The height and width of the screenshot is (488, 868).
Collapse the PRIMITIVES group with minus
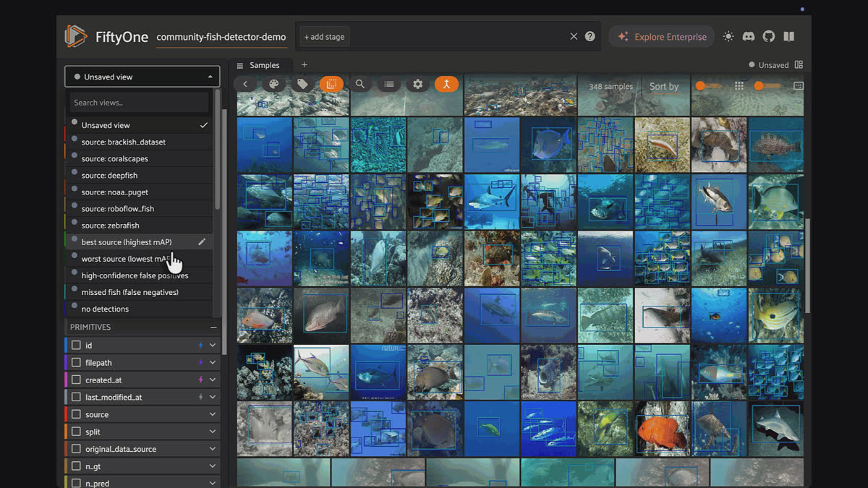click(x=213, y=328)
